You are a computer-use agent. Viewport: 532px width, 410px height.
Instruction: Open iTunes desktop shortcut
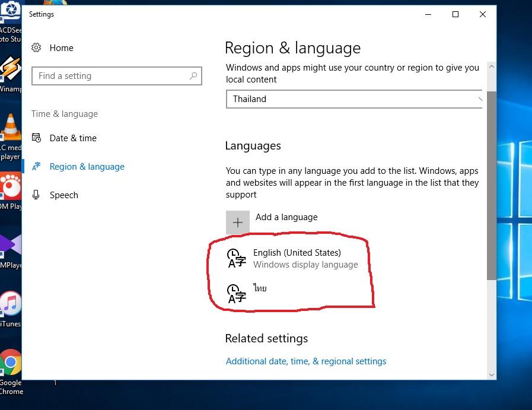pyautogui.click(x=11, y=309)
